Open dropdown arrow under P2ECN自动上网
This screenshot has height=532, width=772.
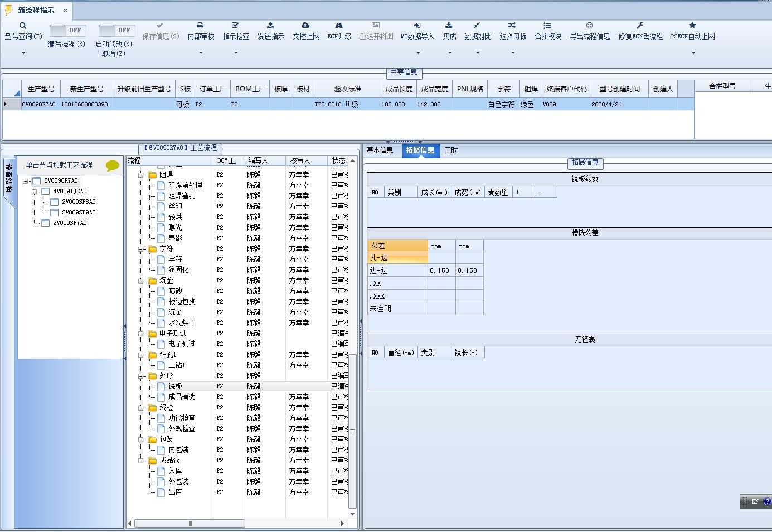pyautogui.click(x=693, y=53)
